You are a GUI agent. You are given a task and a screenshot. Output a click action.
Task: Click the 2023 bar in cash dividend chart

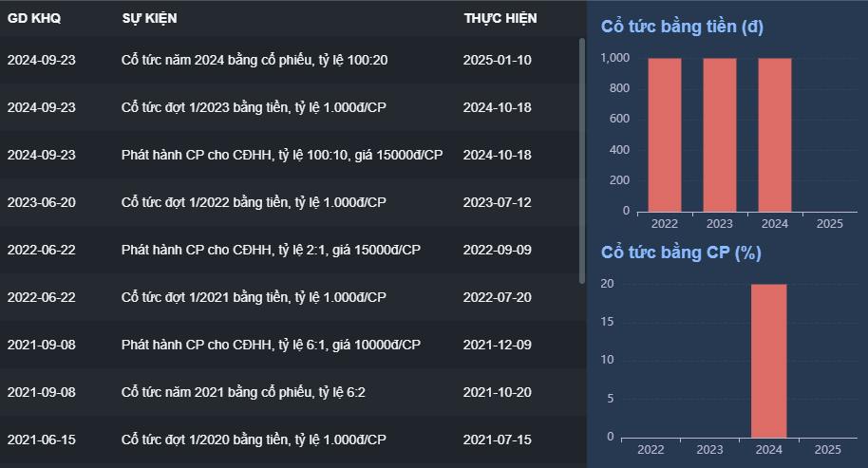720,135
